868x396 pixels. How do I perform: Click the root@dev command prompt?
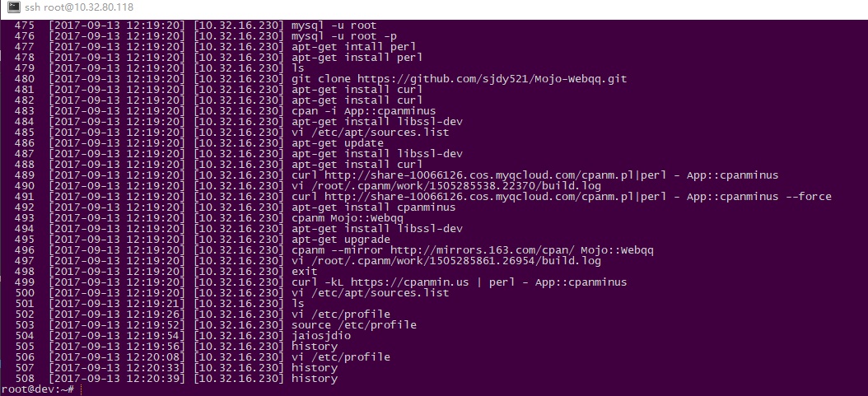click(37, 389)
